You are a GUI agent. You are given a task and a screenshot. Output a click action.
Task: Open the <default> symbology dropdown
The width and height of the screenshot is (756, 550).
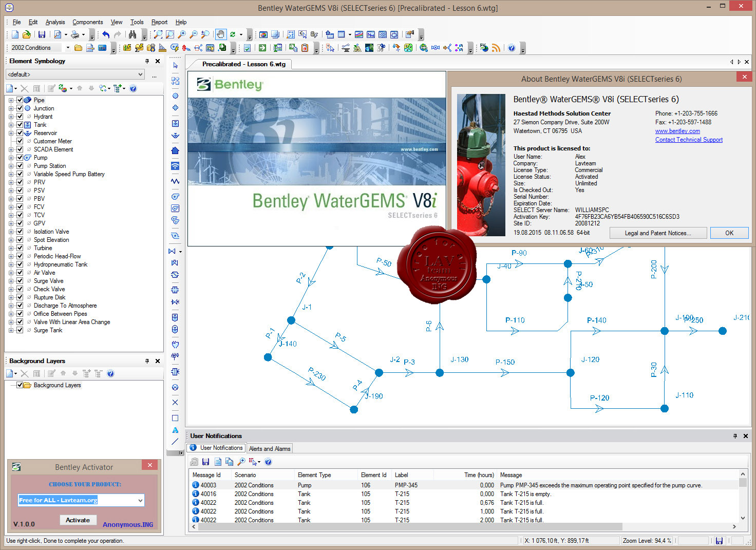(x=140, y=74)
